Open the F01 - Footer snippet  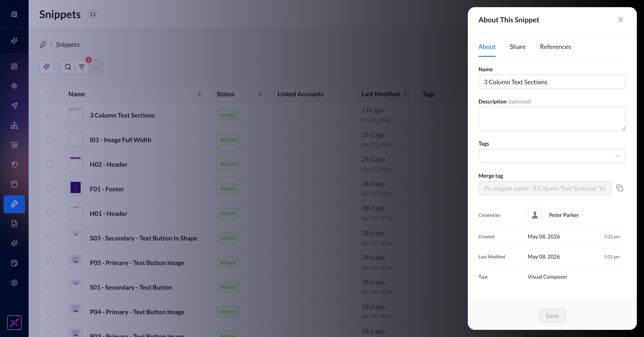[x=107, y=189]
